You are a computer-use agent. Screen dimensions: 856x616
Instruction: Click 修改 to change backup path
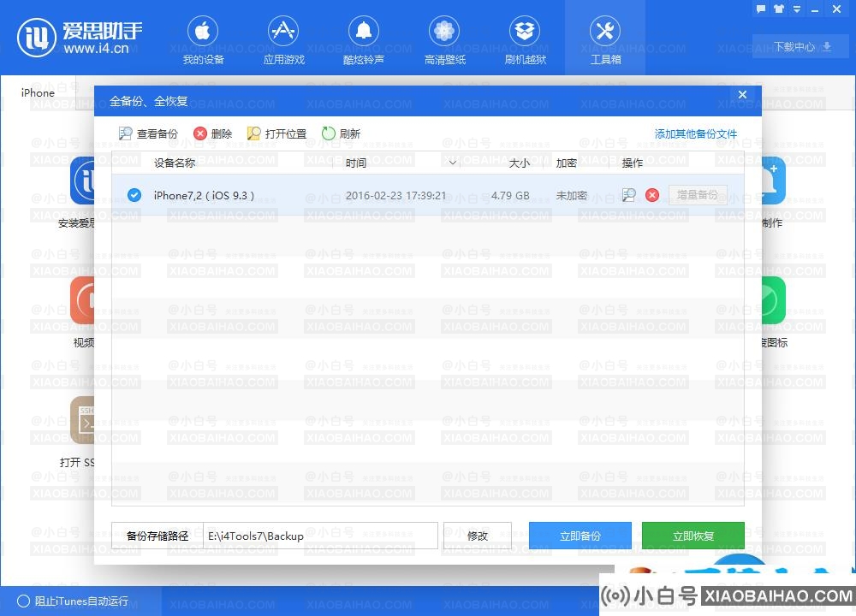tap(478, 536)
